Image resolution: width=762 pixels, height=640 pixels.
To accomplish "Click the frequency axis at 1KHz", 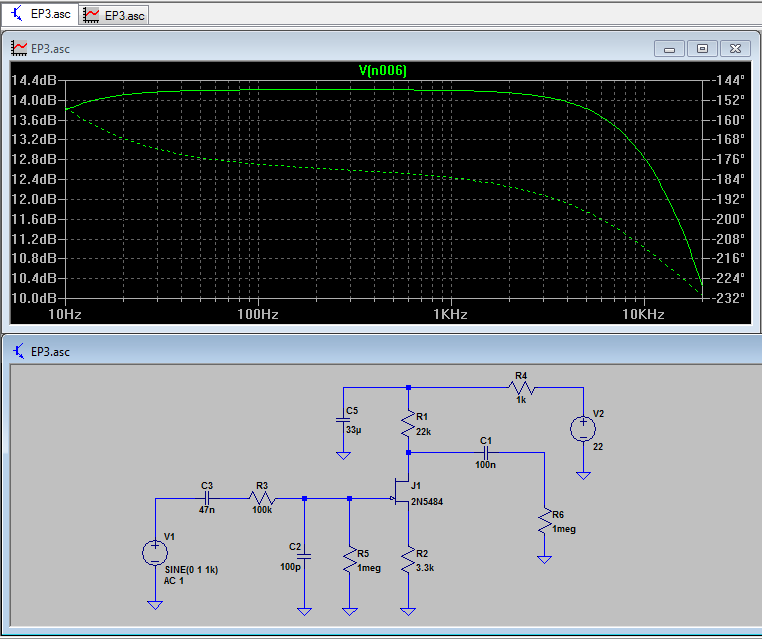I will click(450, 313).
